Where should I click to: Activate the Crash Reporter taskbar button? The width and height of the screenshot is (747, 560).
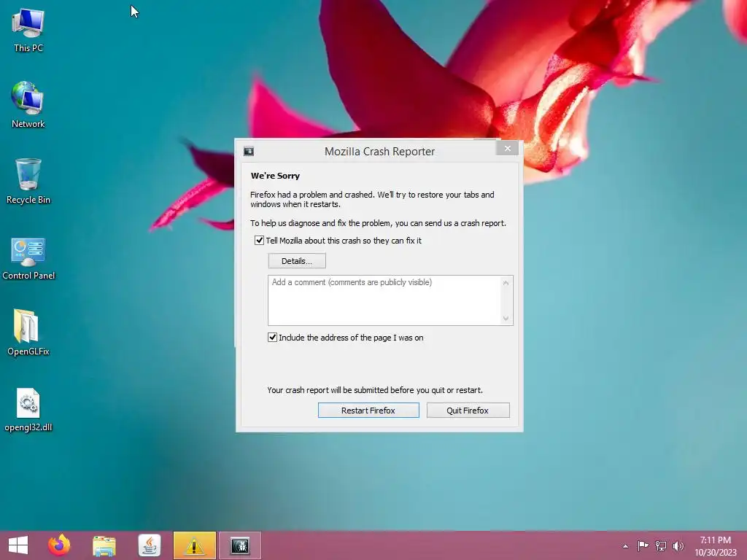pos(239,545)
